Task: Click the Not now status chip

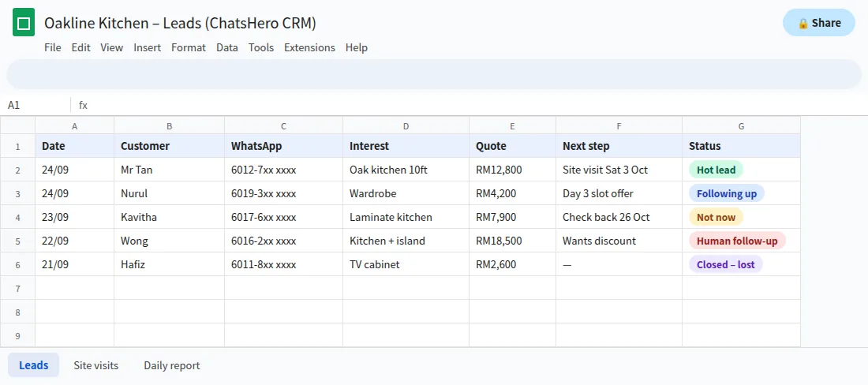Action: click(x=716, y=217)
